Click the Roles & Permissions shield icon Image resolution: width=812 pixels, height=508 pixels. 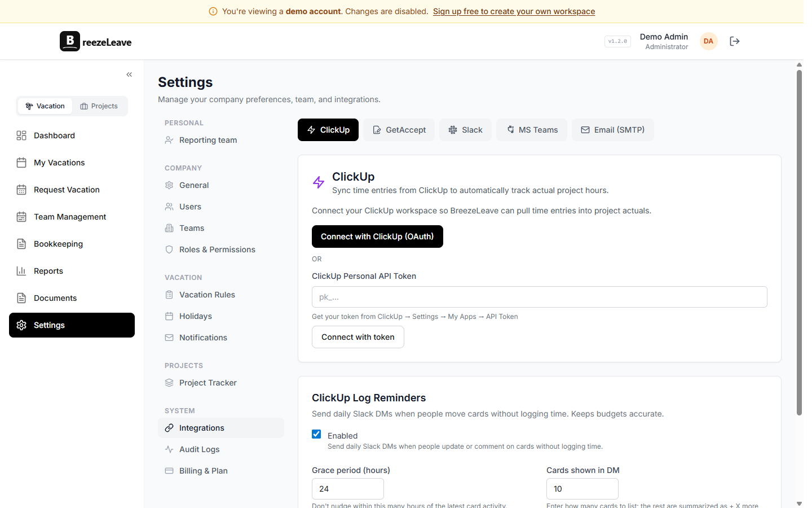point(169,249)
